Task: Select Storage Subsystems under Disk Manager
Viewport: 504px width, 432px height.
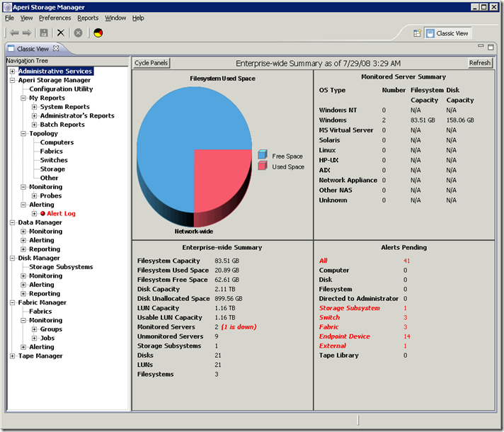Action: 61,267
